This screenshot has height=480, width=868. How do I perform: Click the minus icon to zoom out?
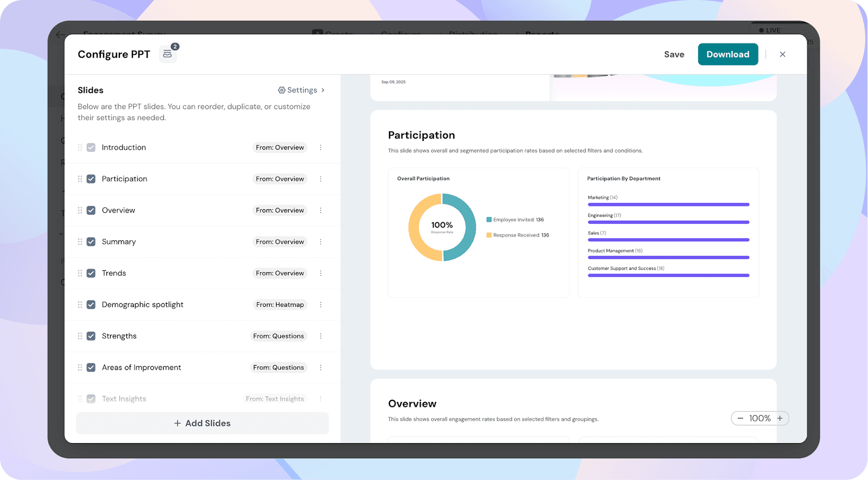(x=740, y=418)
